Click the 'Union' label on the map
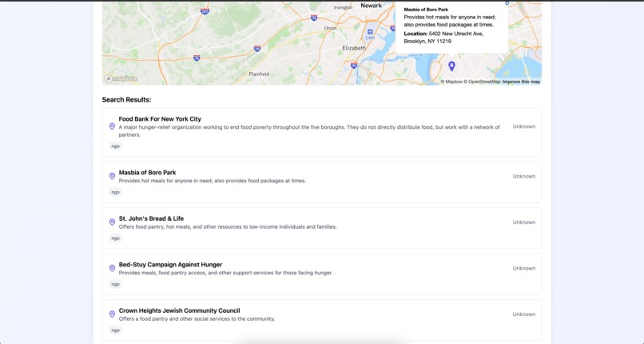644x344 pixels. (x=330, y=28)
